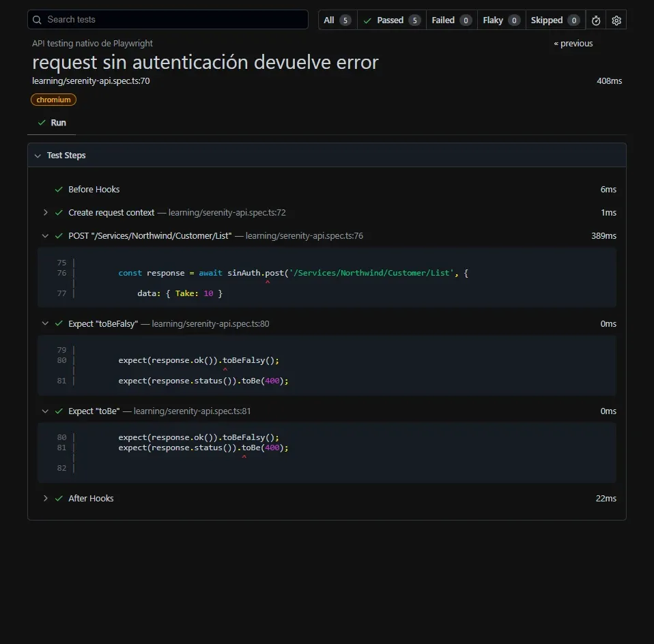Collapse the POST Customer/List step

click(45, 236)
